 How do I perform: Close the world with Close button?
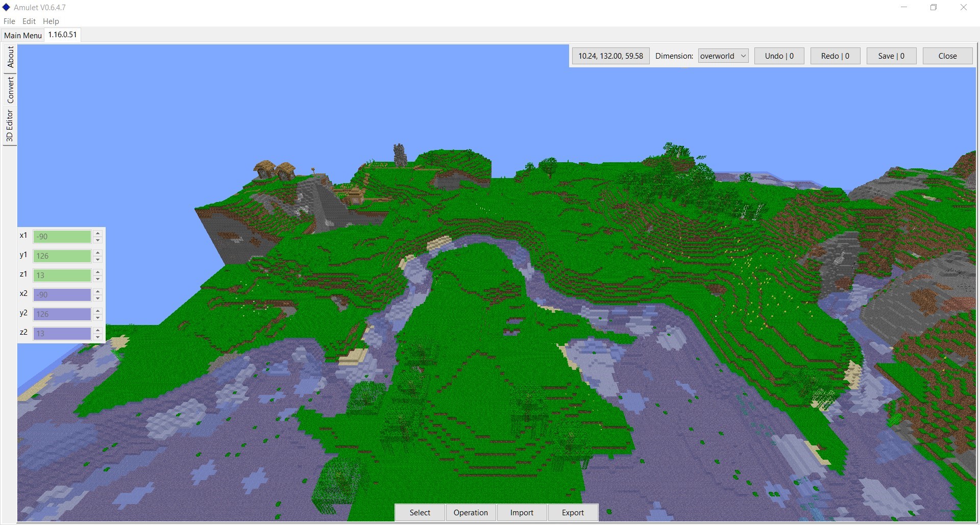[x=947, y=56]
